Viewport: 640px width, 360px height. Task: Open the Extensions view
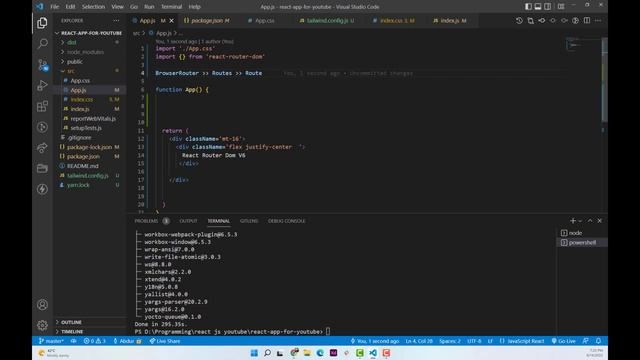click(x=42, y=106)
